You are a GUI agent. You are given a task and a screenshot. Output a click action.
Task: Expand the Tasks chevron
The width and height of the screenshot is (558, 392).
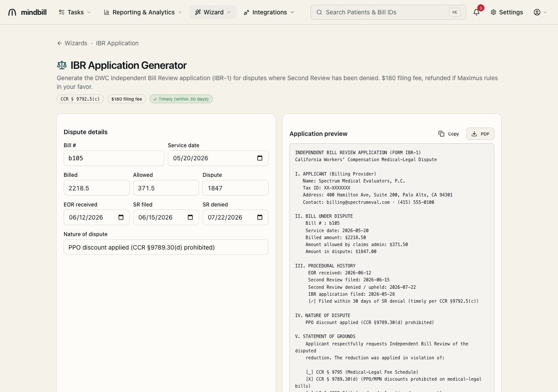[89, 12]
